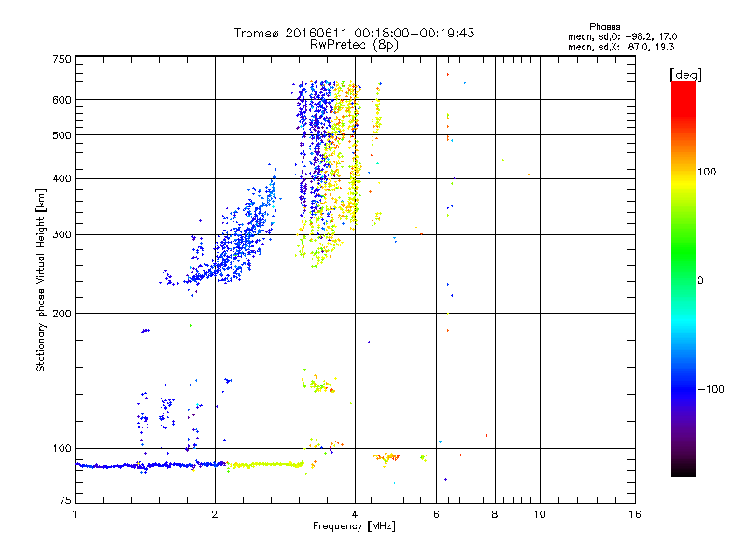This screenshot has width=747, height=560.
Task: Click the "[deg]" colorbar unit label
Action: (685, 75)
